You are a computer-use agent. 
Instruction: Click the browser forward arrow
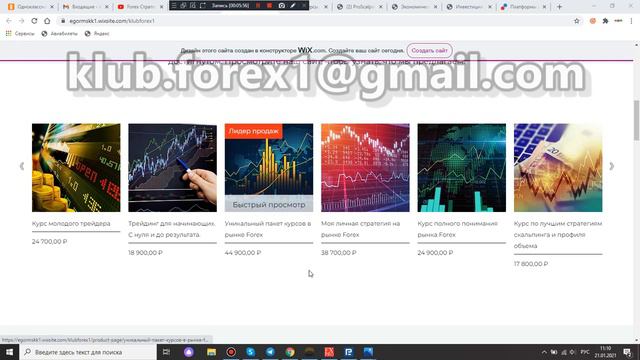pyautogui.click(x=21, y=21)
